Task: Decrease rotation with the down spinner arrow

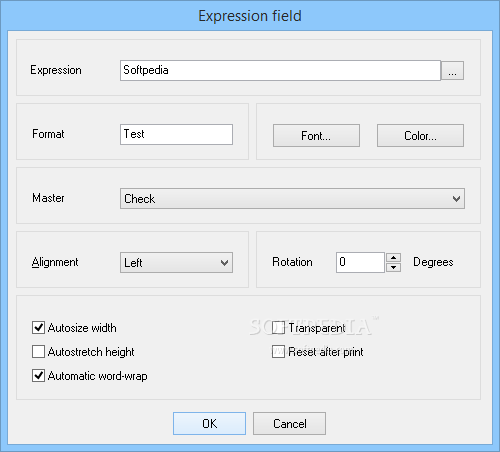Action: [x=393, y=267]
